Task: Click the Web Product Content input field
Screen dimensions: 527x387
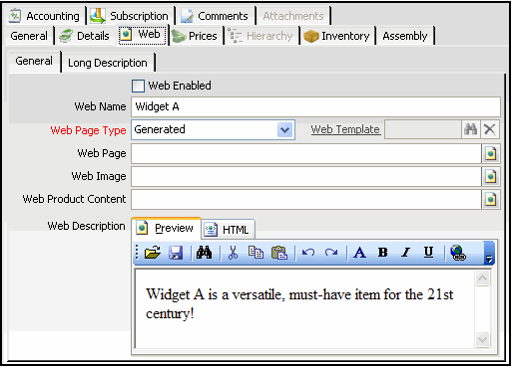Action: point(306,199)
